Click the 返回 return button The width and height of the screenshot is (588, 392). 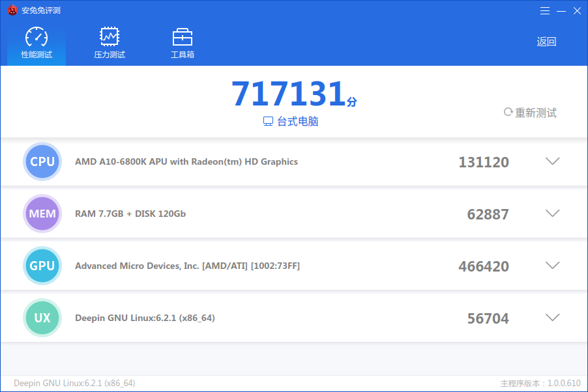[x=546, y=41]
